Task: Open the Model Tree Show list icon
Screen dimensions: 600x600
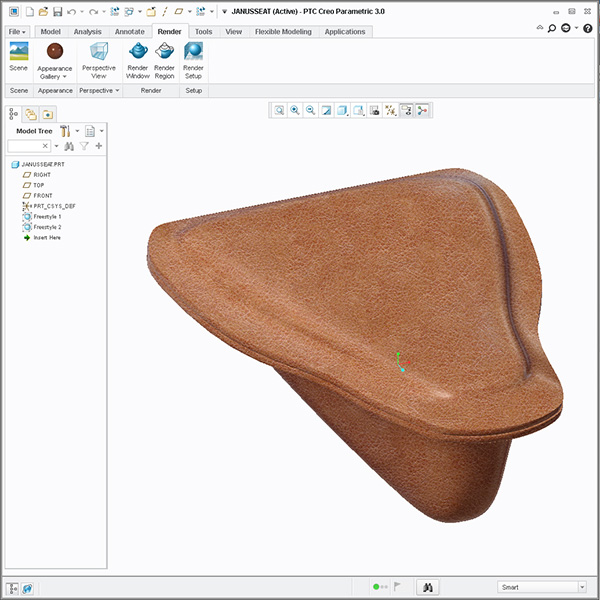Action: pos(90,131)
